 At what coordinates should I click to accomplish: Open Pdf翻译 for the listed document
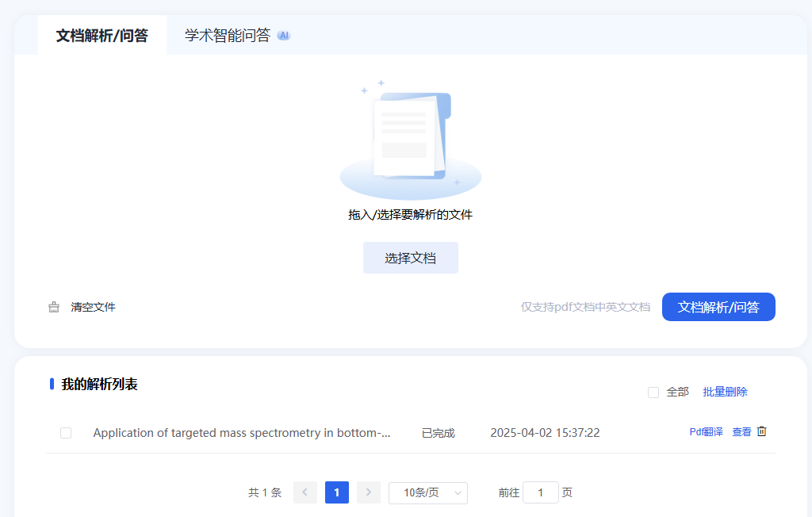point(706,432)
